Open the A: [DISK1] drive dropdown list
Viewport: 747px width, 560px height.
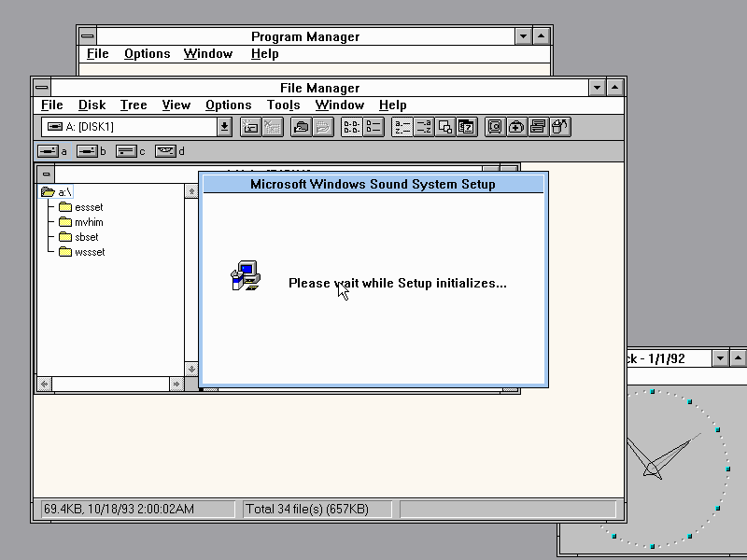click(x=224, y=127)
